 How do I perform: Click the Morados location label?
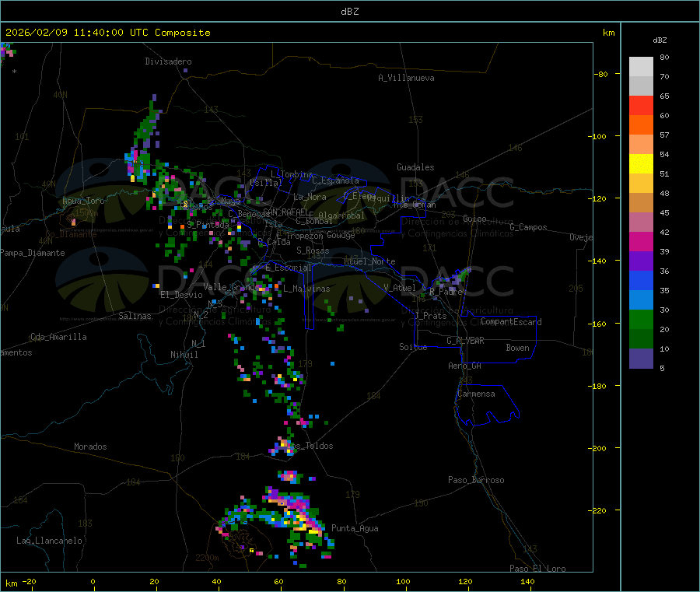[x=91, y=447]
